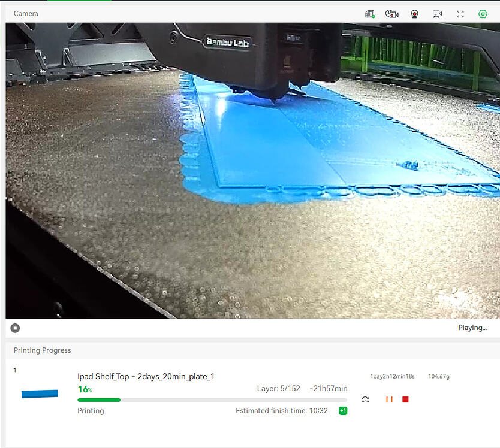Click the green +1 day badge
The image size is (500, 448).
point(343,411)
